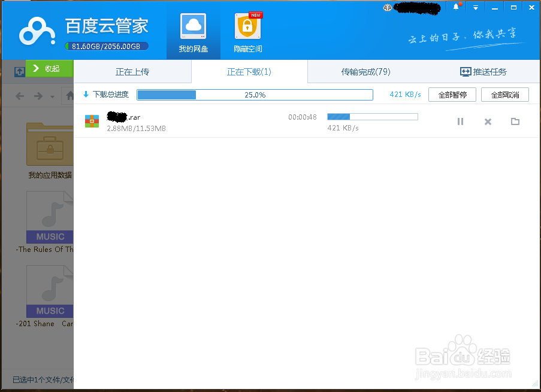This screenshot has height=392, width=541.
Task: Click the home icon in path bar
Action: click(x=70, y=96)
